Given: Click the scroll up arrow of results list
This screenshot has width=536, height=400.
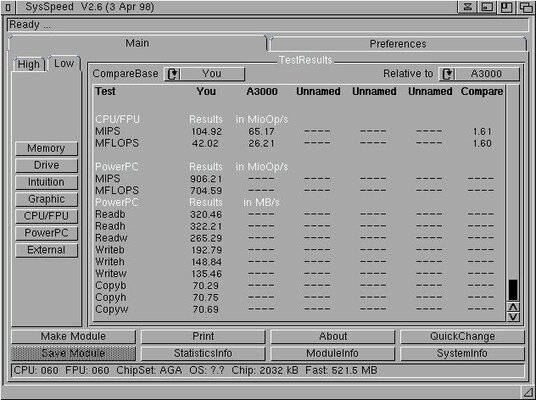Looking at the screenshot, I should [x=513, y=307].
